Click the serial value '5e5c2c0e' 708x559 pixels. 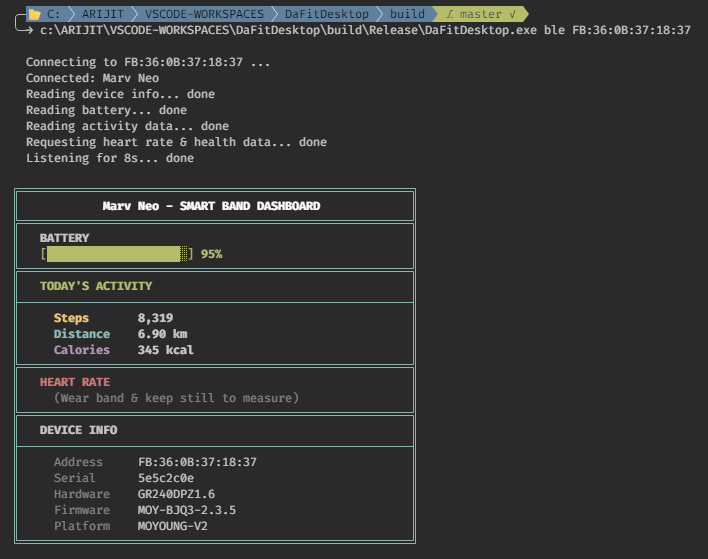click(166, 478)
